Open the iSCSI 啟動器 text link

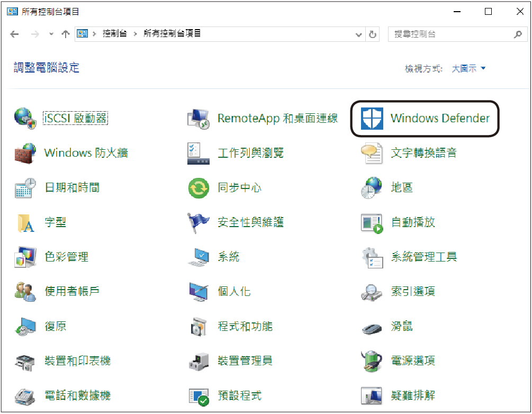tap(75, 118)
